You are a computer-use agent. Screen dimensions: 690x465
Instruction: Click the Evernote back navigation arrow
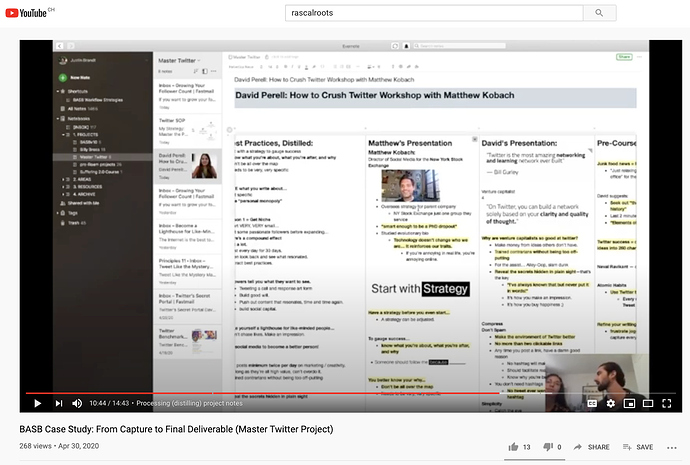59,46
